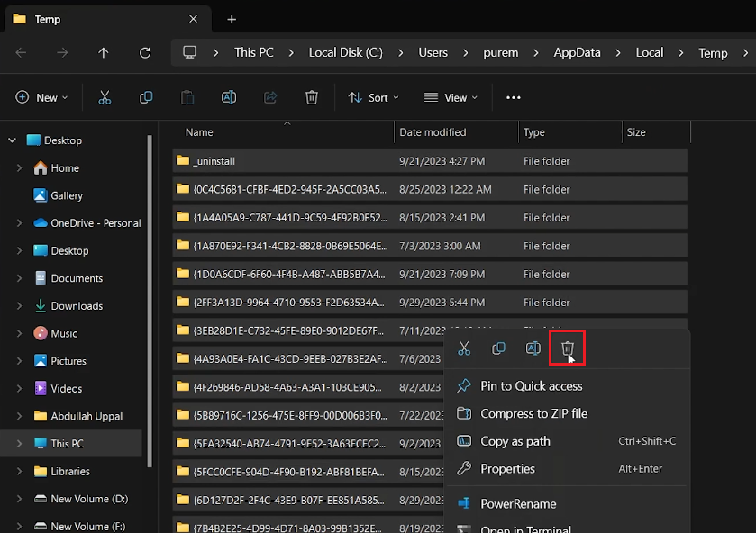This screenshot has width=756, height=533.
Task: Collapse the Desktop root tree node
Action: 12,140
